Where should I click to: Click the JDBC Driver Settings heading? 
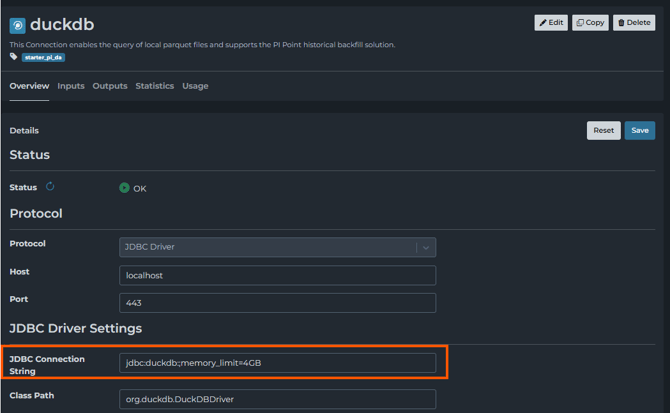point(76,328)
